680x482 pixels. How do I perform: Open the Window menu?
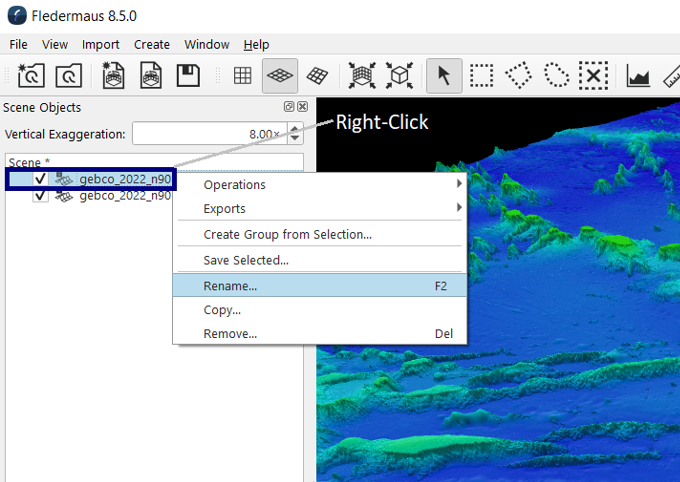[x=207, y=44]
